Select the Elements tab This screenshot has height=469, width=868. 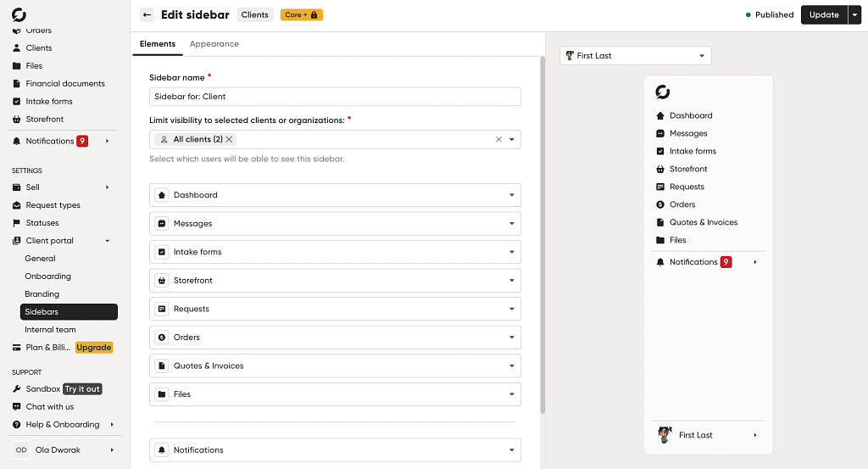(158, 44)
